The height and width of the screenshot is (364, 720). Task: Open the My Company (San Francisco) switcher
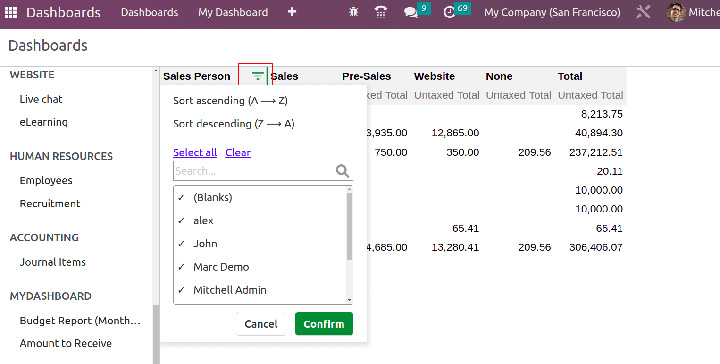(x=552, y=12)
